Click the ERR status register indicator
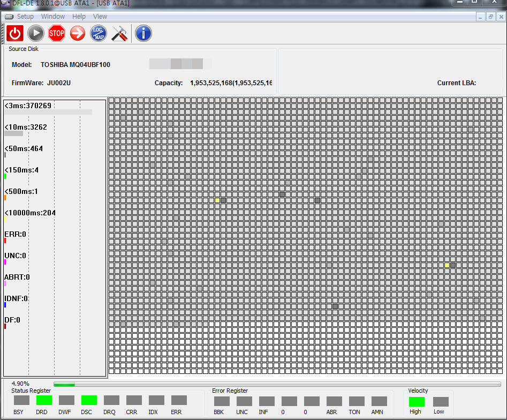This screenshot has height=420, width=507. click(x=179, y=400)
